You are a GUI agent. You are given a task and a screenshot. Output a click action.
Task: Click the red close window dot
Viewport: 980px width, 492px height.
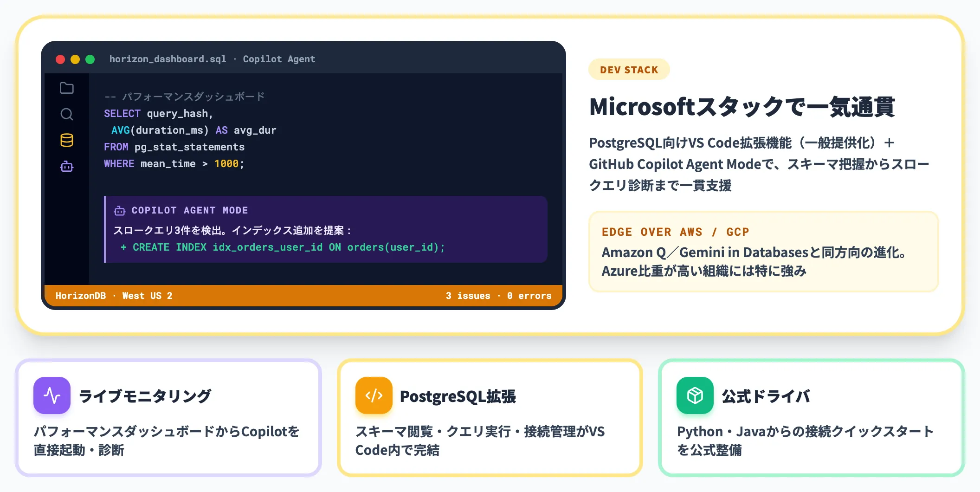click(x=60, y=59)
